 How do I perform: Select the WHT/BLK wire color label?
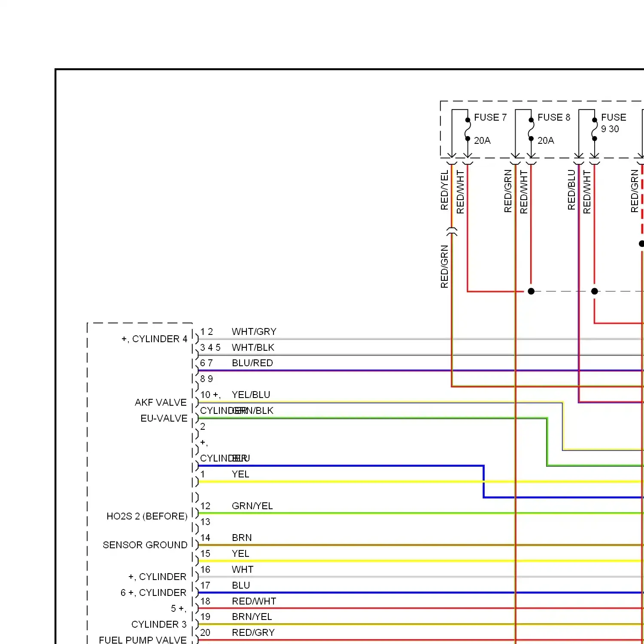(x=253, y=347)
